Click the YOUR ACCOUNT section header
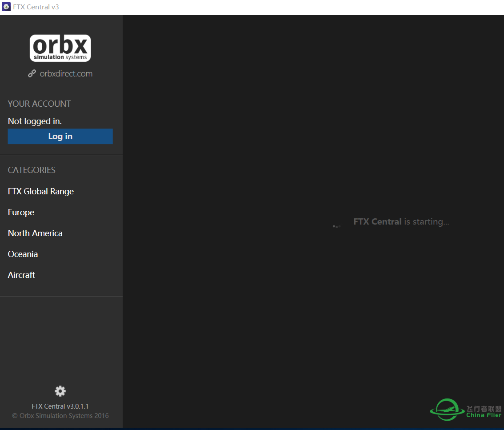This screenshot has width=504, height=430. coord(39,104)
